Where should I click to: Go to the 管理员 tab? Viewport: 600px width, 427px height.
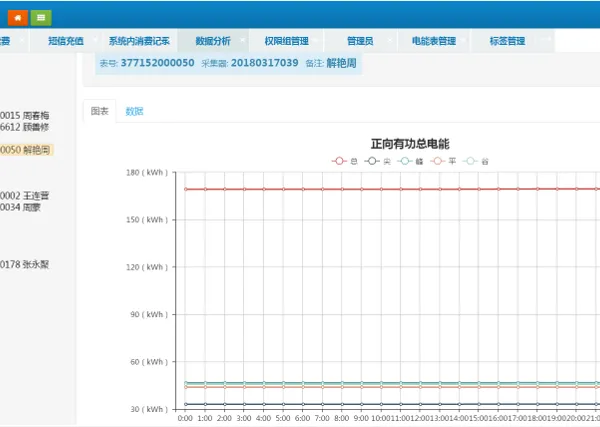(360, 41)
